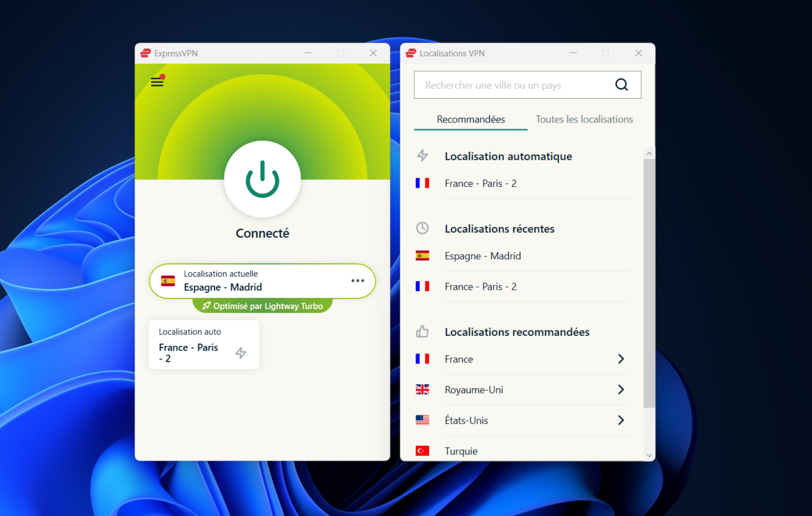Click the thumbs-up icon beside Localisations recommandées

coord(422,331)
